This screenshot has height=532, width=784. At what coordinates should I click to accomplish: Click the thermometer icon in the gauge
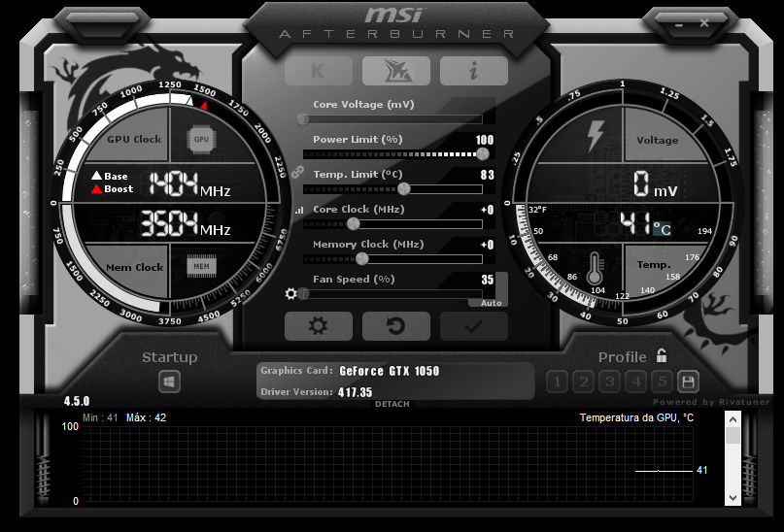(x=595, y=269)
